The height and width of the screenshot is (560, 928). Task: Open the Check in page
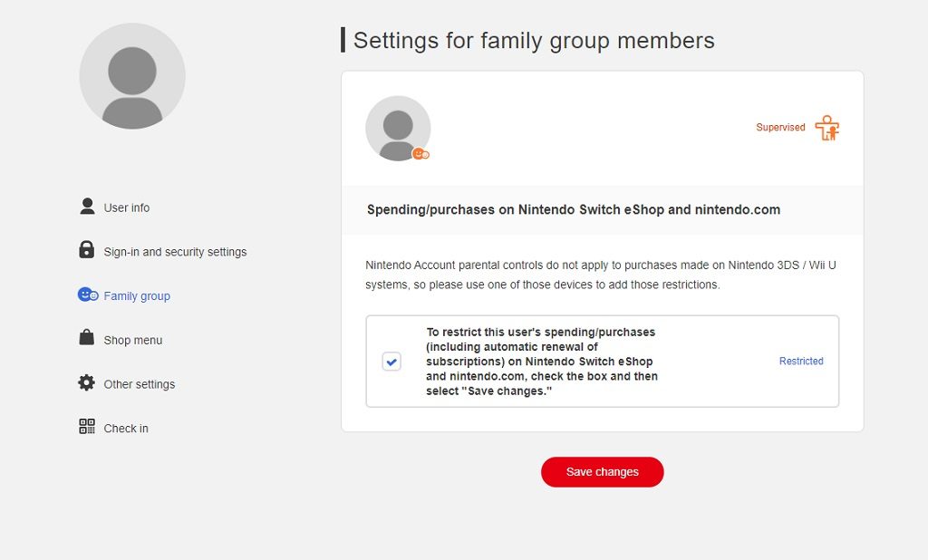coord(125,429)
